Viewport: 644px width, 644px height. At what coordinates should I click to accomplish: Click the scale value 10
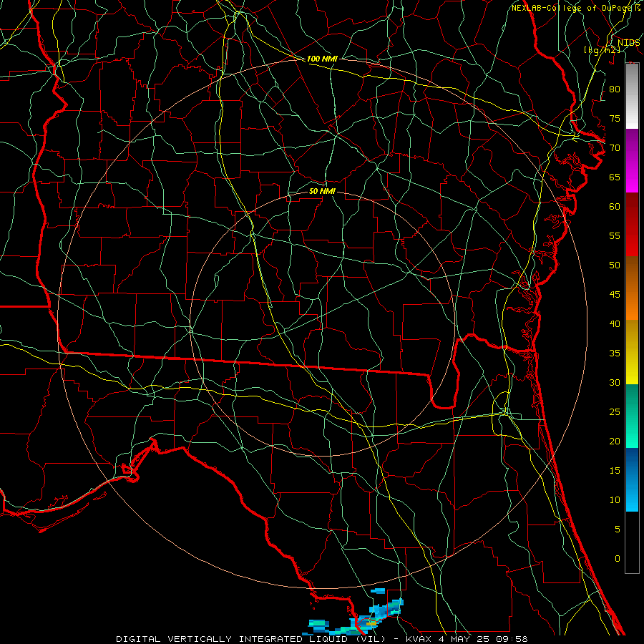pyautogui.click(x=615, y=500)
